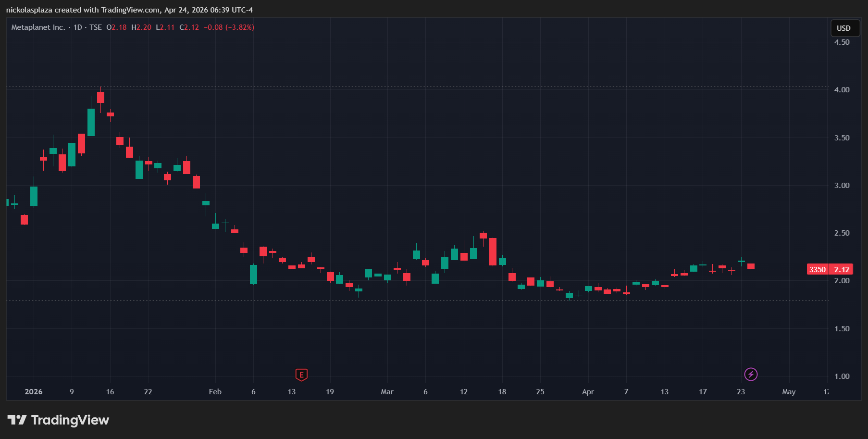Click the 'Feb' label on time axis
Viewport: 868px width, 439px height.
click(215, 392)
